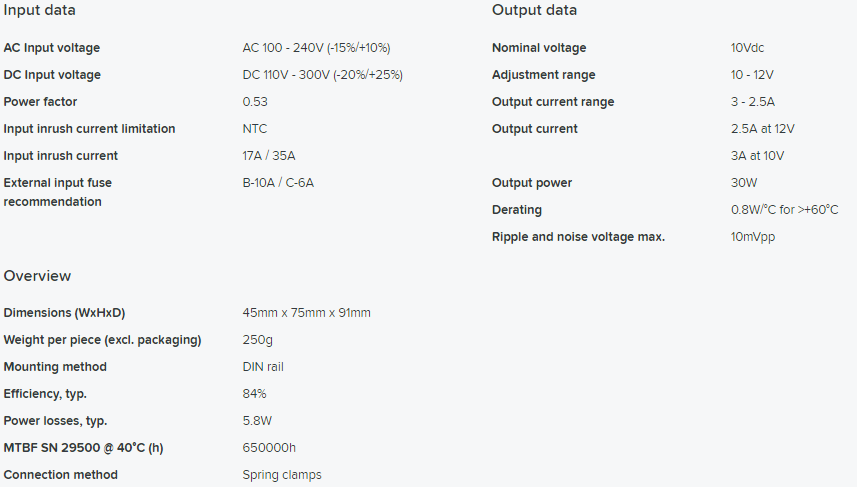Image resolution: width=857 pixels, height=487 pixels.
Task: Click the Overview section heading
Action: (x=37, y=275)
